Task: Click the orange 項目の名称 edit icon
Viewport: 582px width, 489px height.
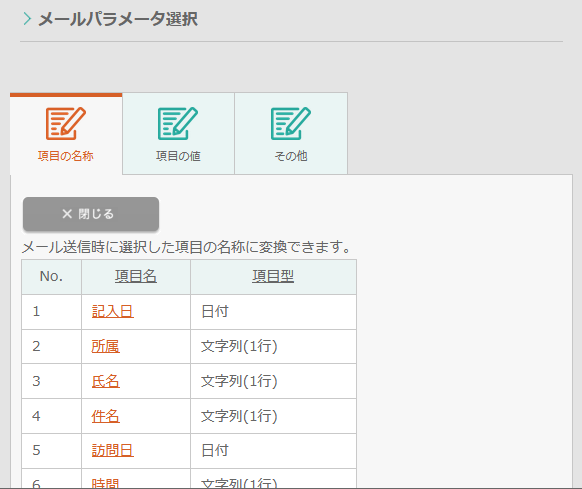Action: coord(66,124)
